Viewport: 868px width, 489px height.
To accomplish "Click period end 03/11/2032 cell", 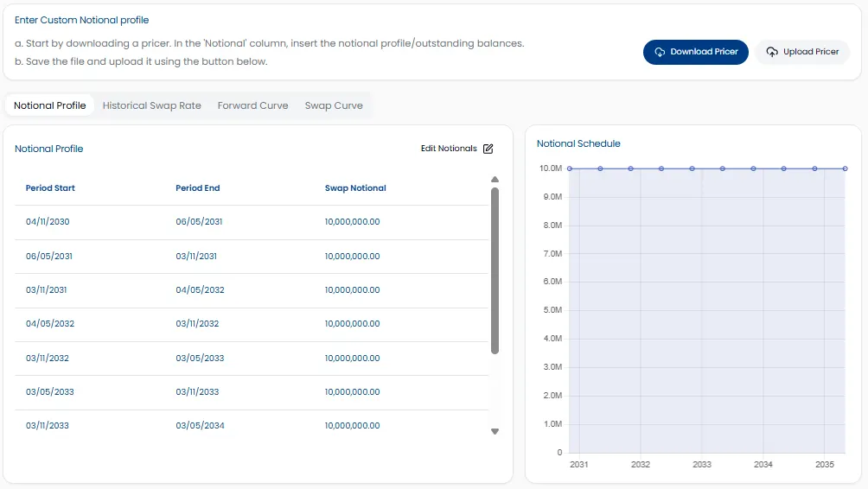I will point(197,324).
